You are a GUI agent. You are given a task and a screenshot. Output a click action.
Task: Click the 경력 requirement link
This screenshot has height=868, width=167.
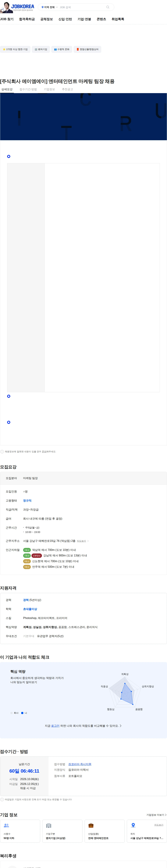[x=26, y=600]
